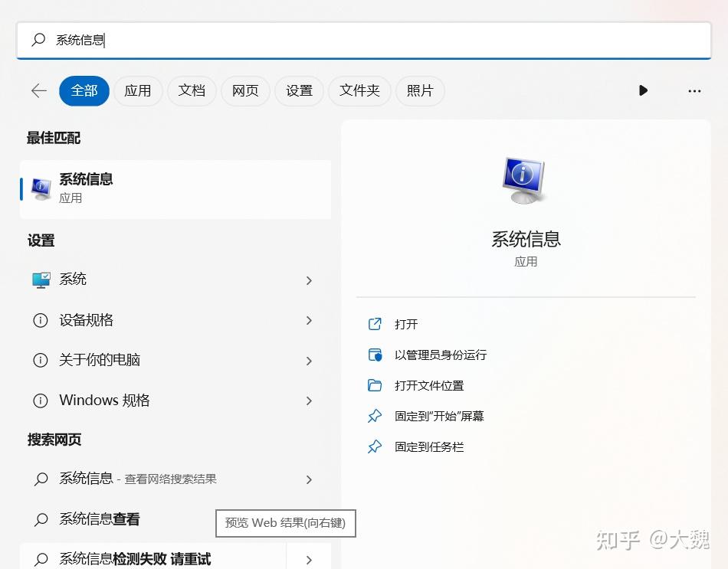Click the ellipsis more options button
728x569 pixels.
click(694, 90)
